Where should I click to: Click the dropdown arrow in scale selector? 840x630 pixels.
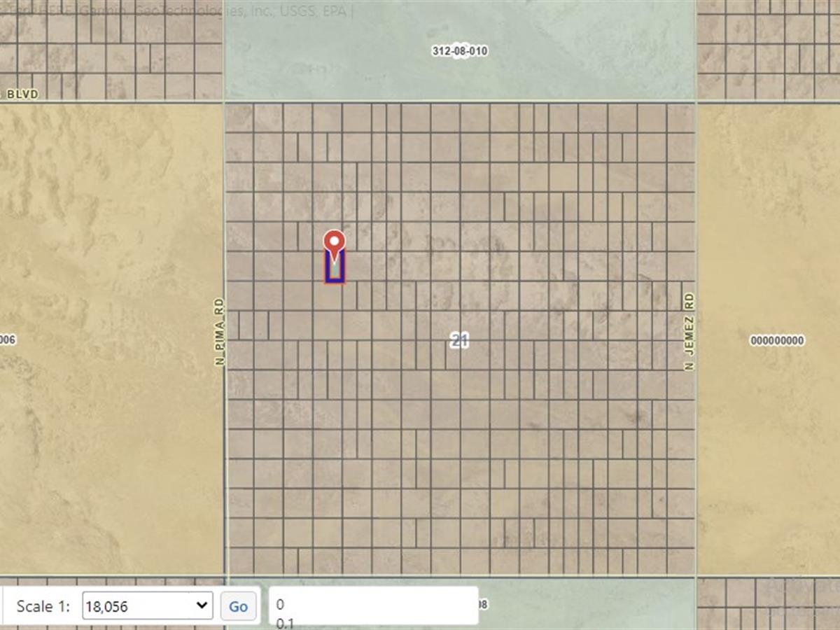pos(202,605)
